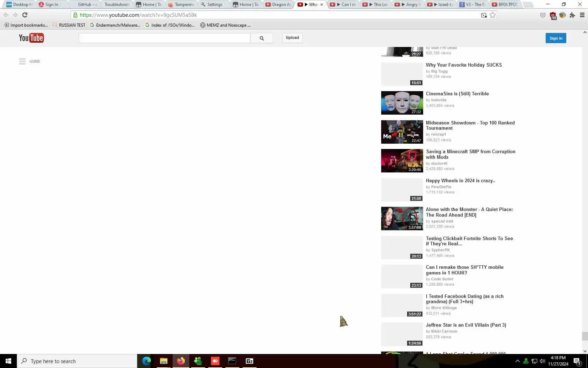
Task: Go forward with the forward arrow
Action: tap(15, 15)
